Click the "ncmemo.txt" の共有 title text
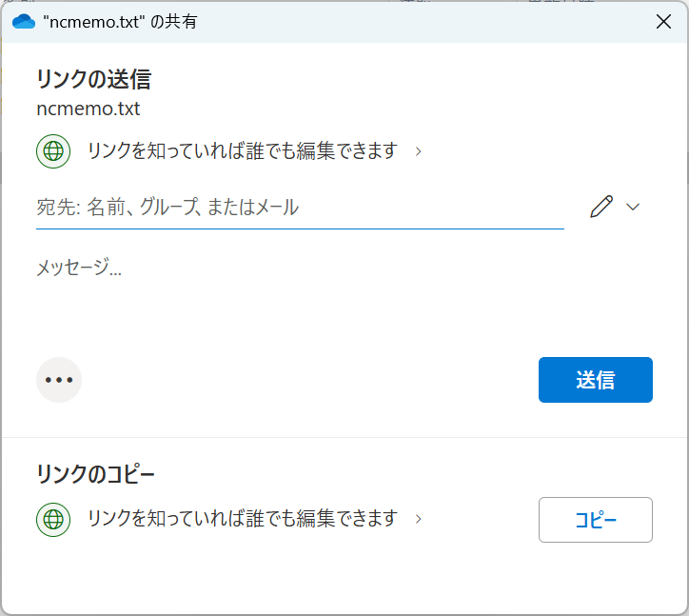 tap(120, 22)
